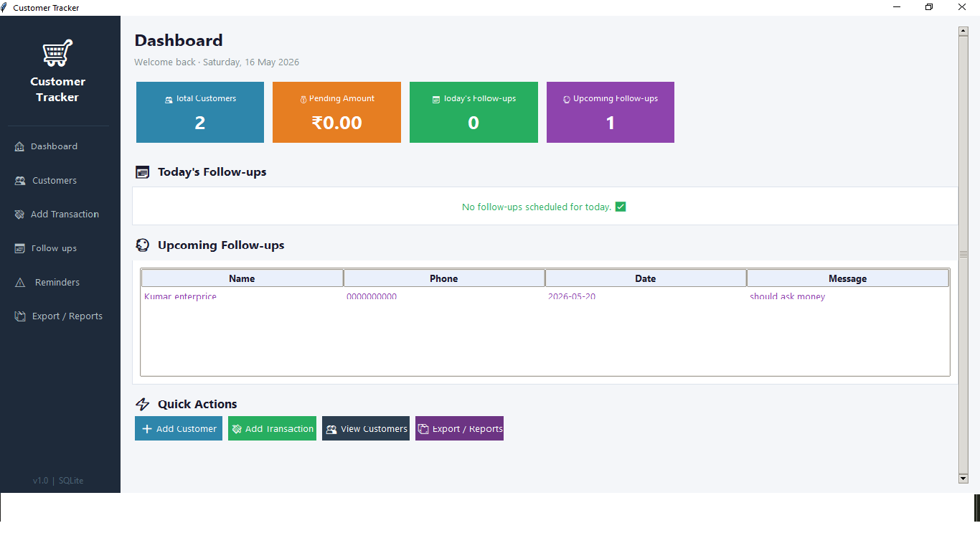Click the scrollbar up arrow
The width and height of the screenshot is (980, 551).
[x=963, y=31]
